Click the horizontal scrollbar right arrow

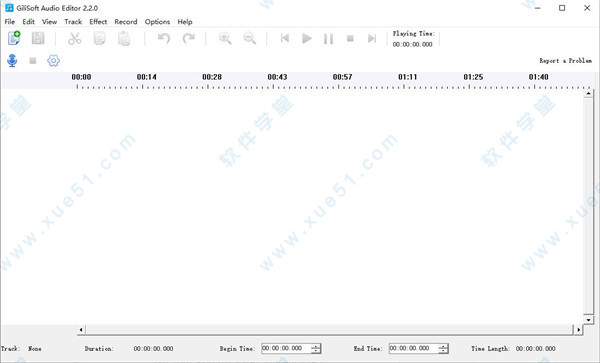click(x=579, y=330)
